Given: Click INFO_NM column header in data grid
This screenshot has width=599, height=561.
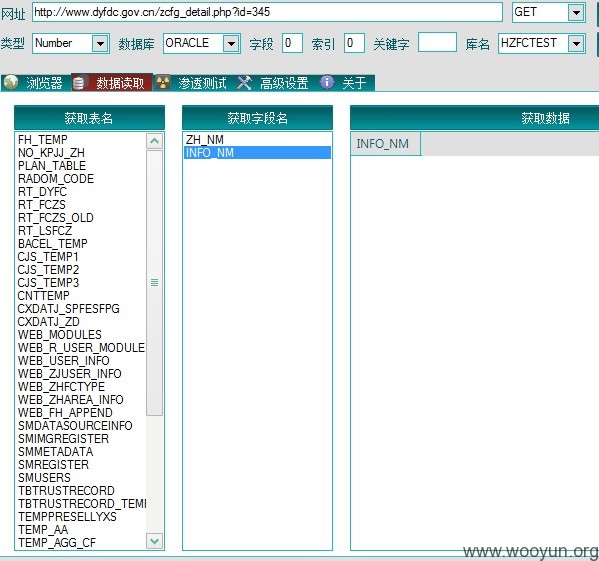Looking at the screenshot, I should pos(385,144).
